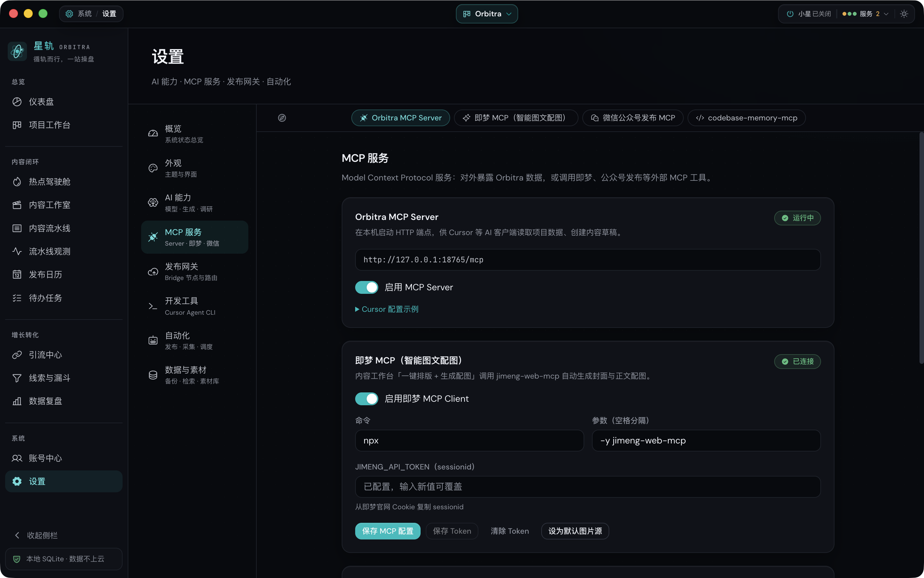Image resolution: width=924 pixels, height=578 pixels.
Task: Open the Orbitra project dropdown
Action: point(487,14)
